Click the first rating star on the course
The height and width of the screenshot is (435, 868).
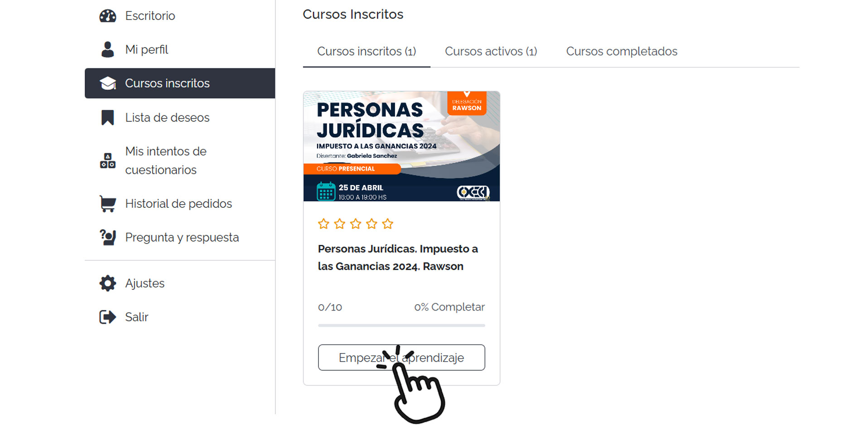323,224
